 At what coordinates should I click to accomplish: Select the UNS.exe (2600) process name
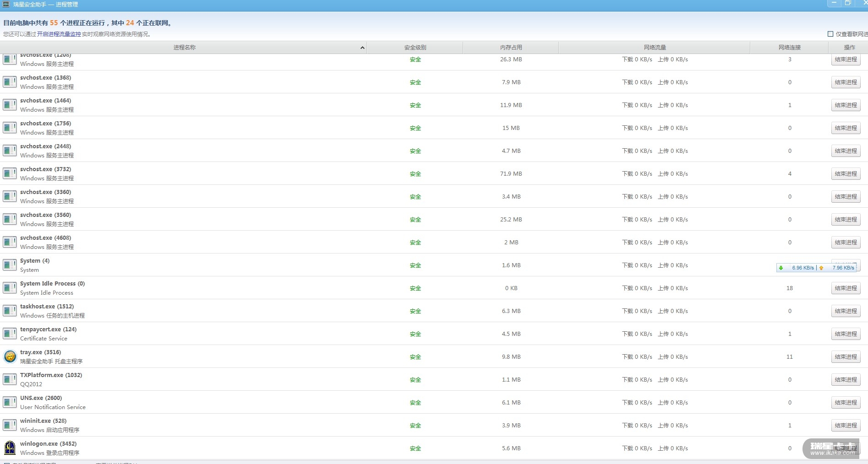coord(41,398)
